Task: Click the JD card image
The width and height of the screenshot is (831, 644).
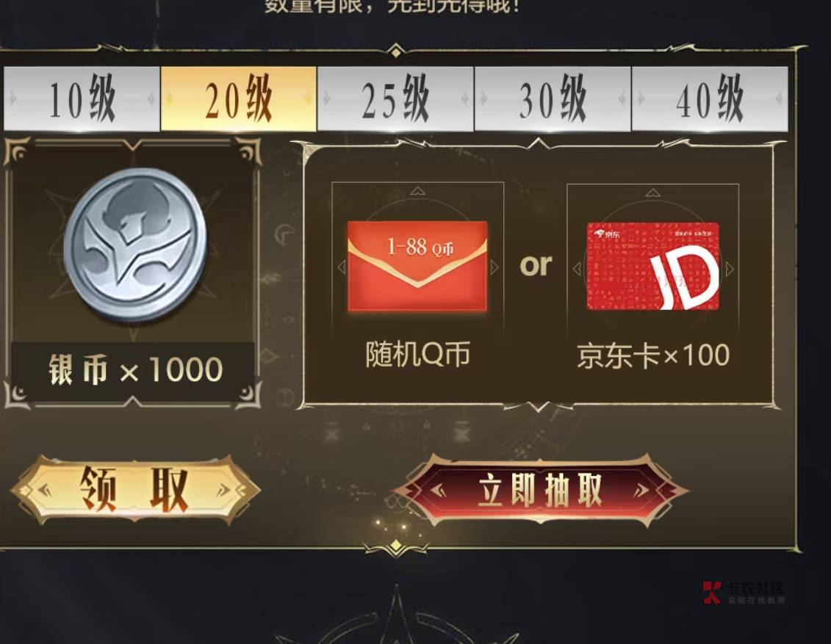Action: pos(653,267)
